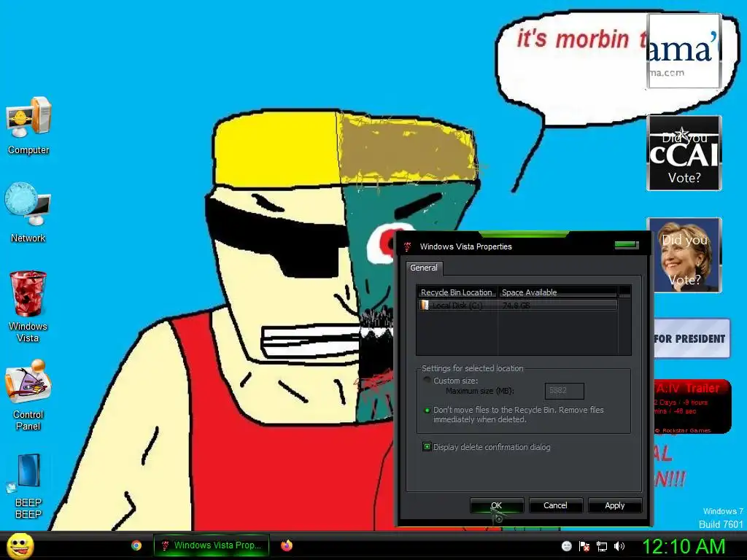This screenshot has width=747, height=560.
Task: Click the ama' .com gadget at top right
Action: [x=684, y=50]
